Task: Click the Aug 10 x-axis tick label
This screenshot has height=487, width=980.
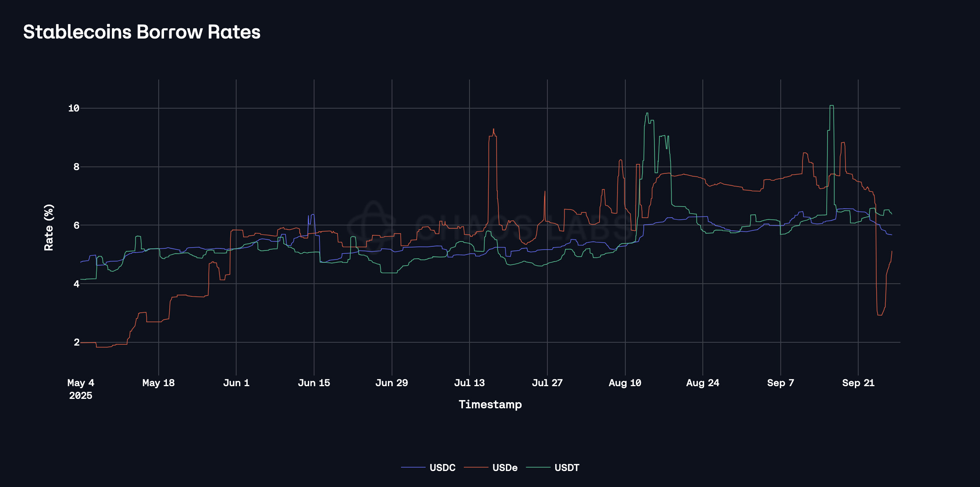Action: (x=624, y=383)
